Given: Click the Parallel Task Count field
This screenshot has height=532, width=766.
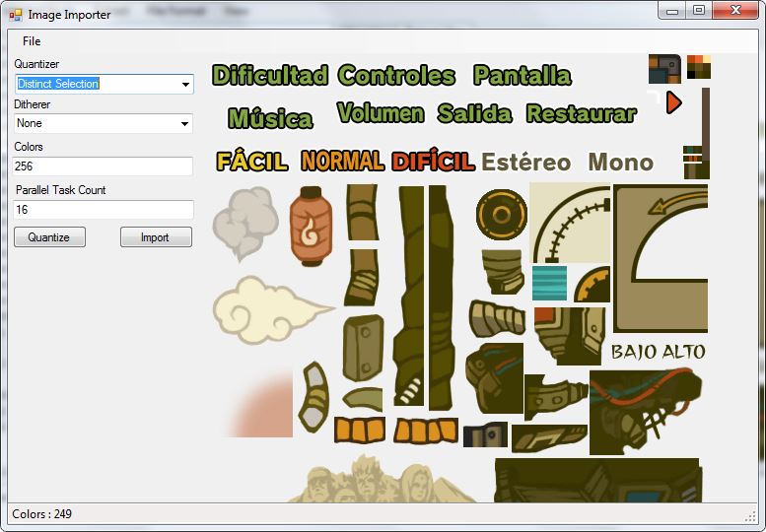Looking at the screenshot, I should (104, 210).
